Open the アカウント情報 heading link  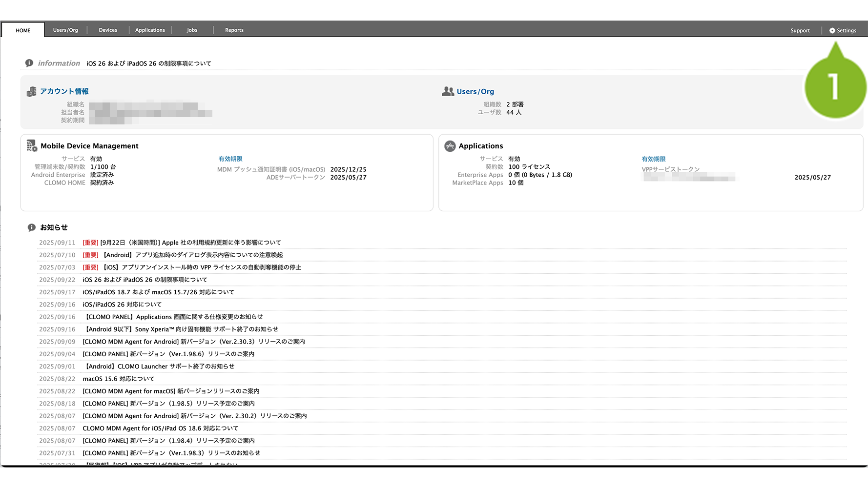coord(64,91)
